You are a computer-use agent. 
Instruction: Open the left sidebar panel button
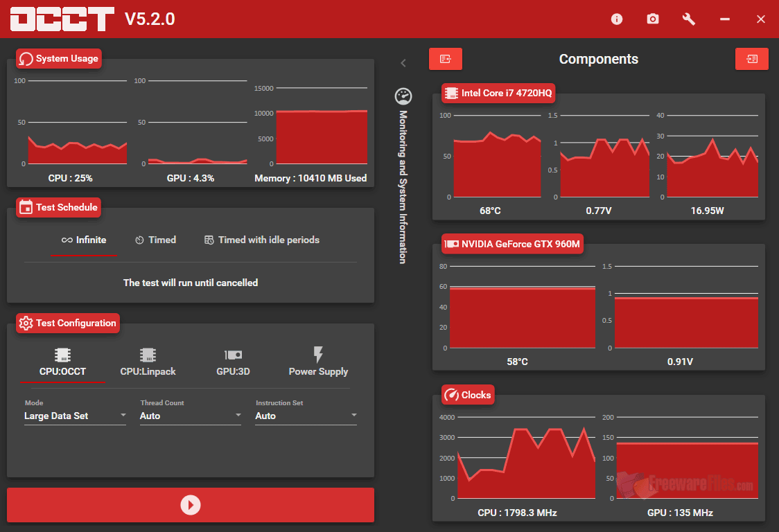coord(446,59)
